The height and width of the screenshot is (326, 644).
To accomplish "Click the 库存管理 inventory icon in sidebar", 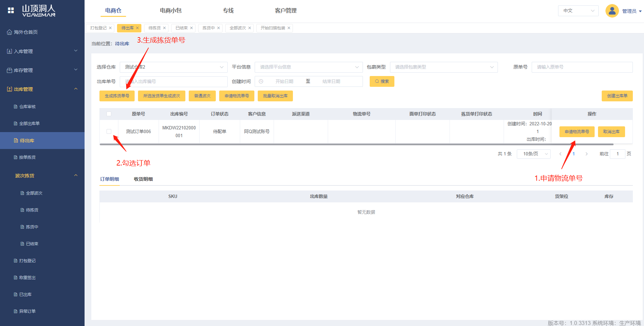I will click(9, 70).
